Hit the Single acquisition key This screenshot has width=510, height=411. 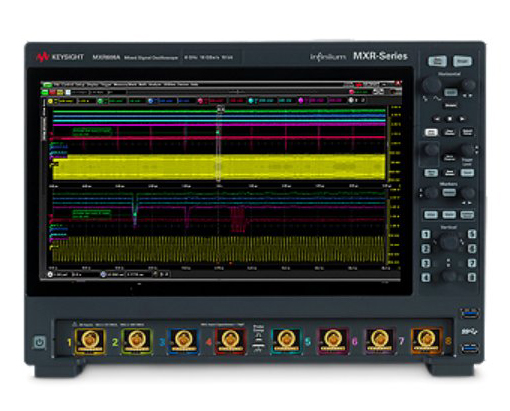[462, 61]
